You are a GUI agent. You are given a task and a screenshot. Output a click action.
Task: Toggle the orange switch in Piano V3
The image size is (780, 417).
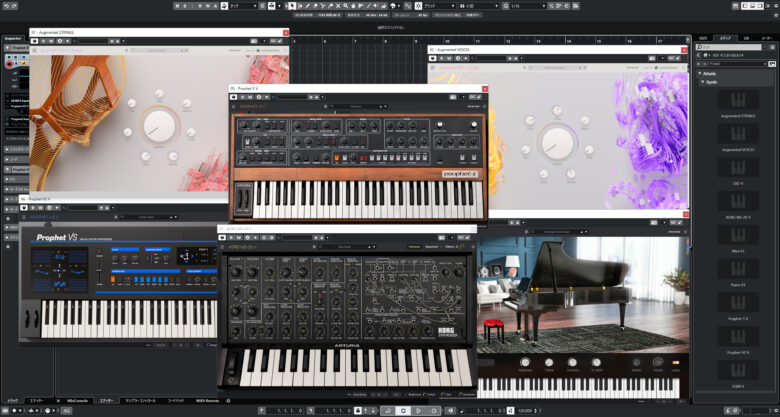click(676, 363)
